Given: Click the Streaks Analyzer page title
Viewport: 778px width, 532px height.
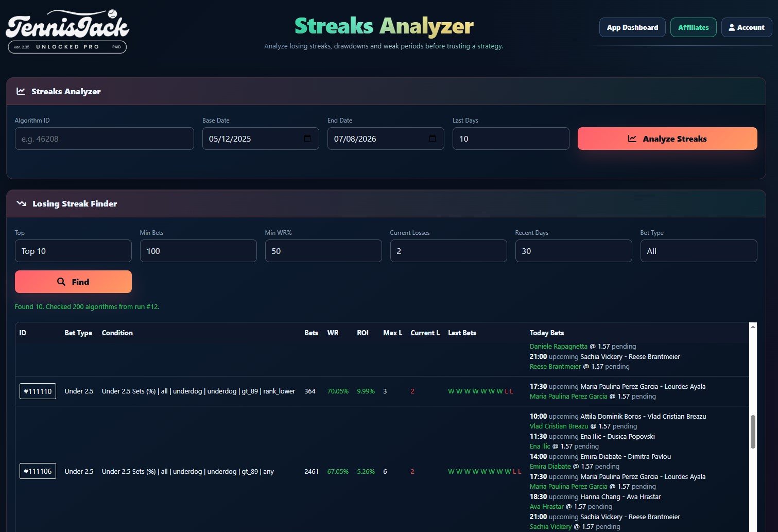Looking at the screenshot, I should pyautogui.click(x=384, y=26).
